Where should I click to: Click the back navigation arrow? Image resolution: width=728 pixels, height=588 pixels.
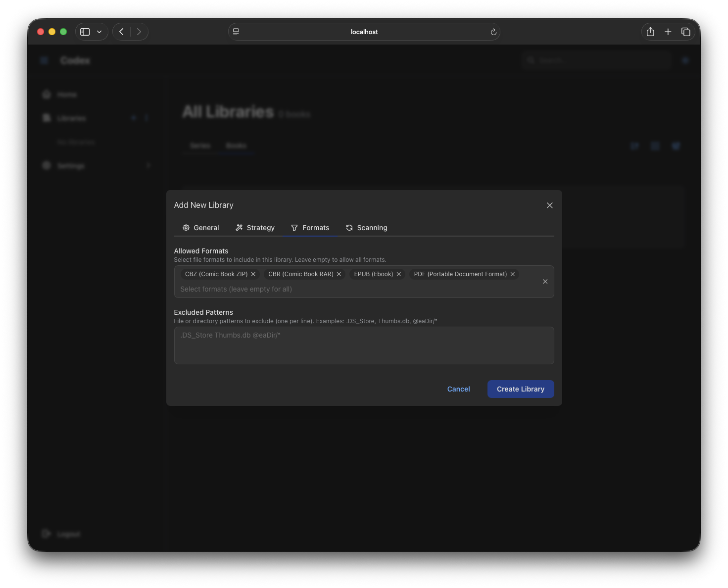point(121,31)
